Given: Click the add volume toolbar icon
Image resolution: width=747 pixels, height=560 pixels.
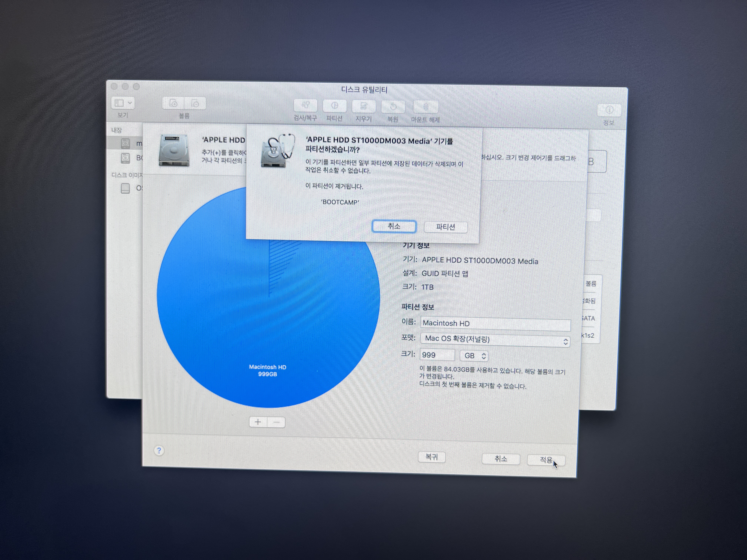Looking at the screenshot, I should coord(173,103).
